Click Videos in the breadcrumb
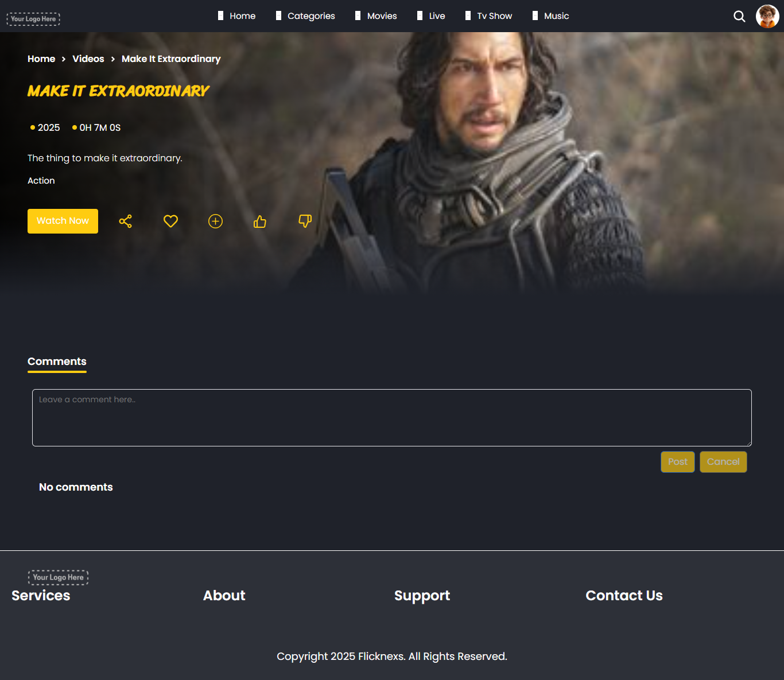Image resolution: width=784 pixels, height=680 pixels. pyautogui.click(x=88, y=59)
